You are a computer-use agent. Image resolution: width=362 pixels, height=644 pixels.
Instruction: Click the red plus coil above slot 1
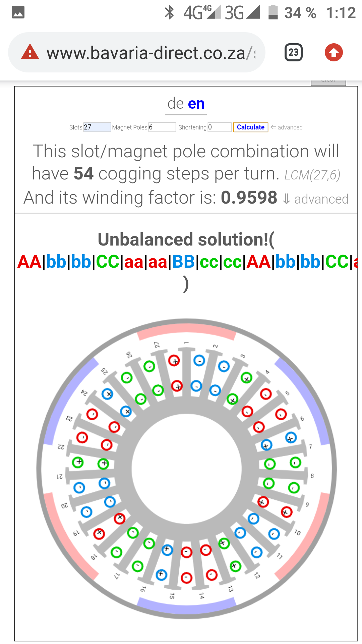(x=174, y=361)
